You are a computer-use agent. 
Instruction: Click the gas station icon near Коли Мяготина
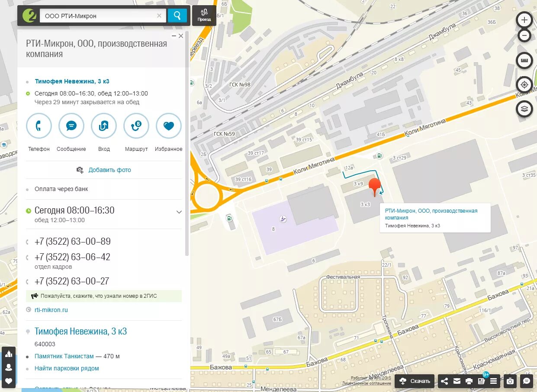click(x=379, y=156)
